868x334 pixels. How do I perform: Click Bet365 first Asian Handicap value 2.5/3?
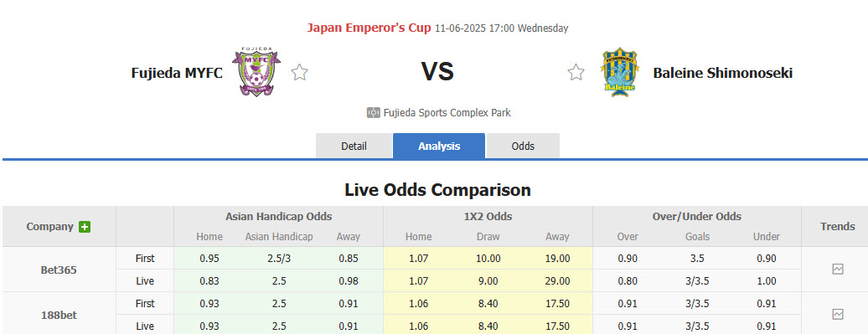[x=279, y=258]
